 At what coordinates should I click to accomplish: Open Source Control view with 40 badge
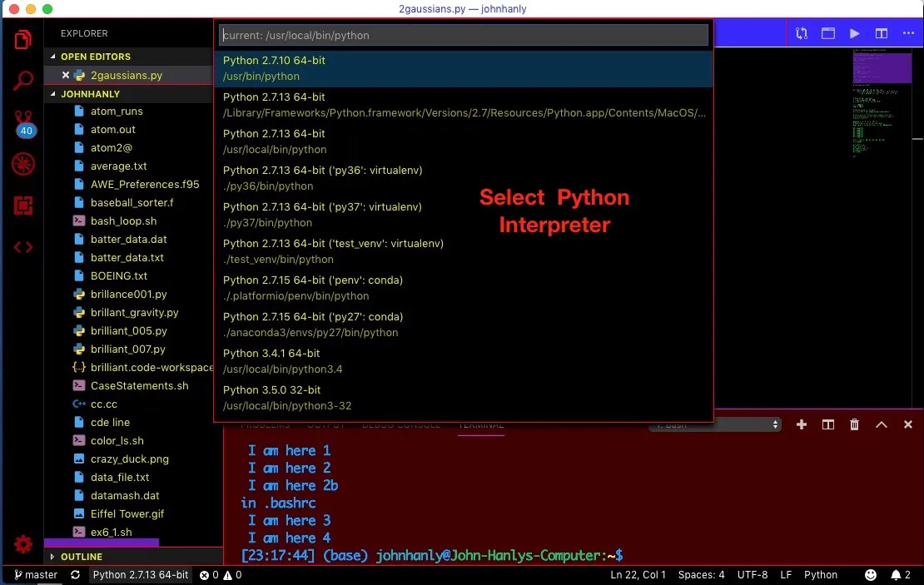coord(24,123)
